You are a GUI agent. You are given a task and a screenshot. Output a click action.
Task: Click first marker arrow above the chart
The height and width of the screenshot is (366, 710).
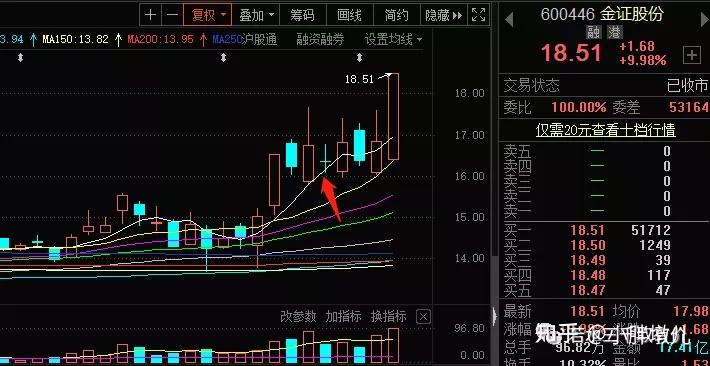click(x=20, y=58)
